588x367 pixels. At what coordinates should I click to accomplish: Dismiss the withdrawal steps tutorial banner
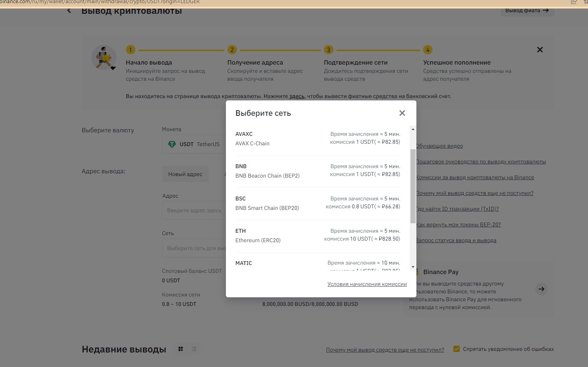[x=540, y=50]
